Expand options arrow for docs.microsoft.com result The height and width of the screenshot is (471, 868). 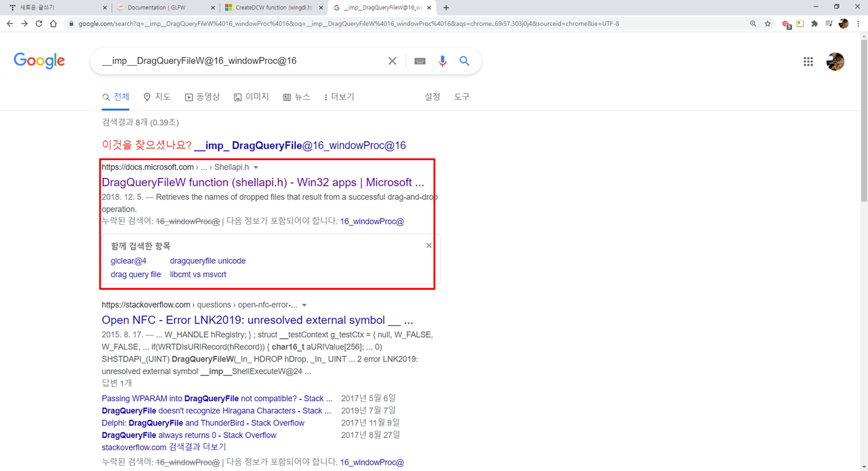tap(256, 168)
